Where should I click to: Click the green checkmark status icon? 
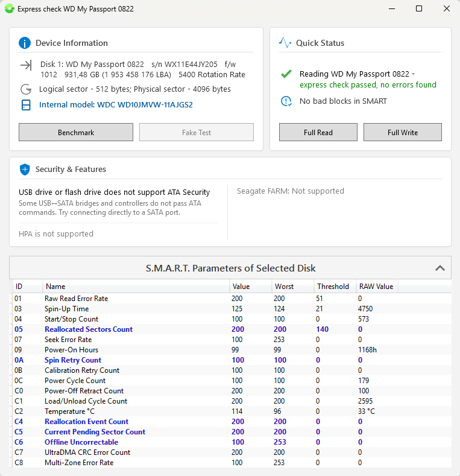click(286, 74)
